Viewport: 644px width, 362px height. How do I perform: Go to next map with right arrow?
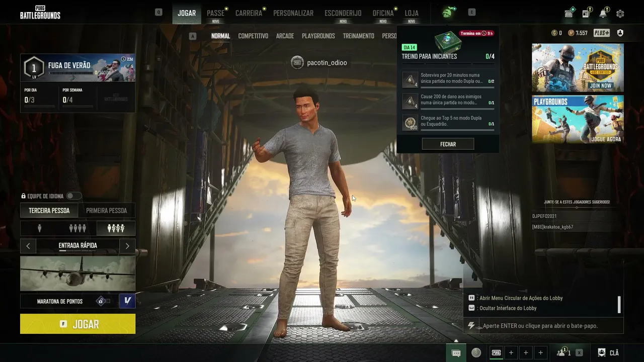[x=127, y=246]
